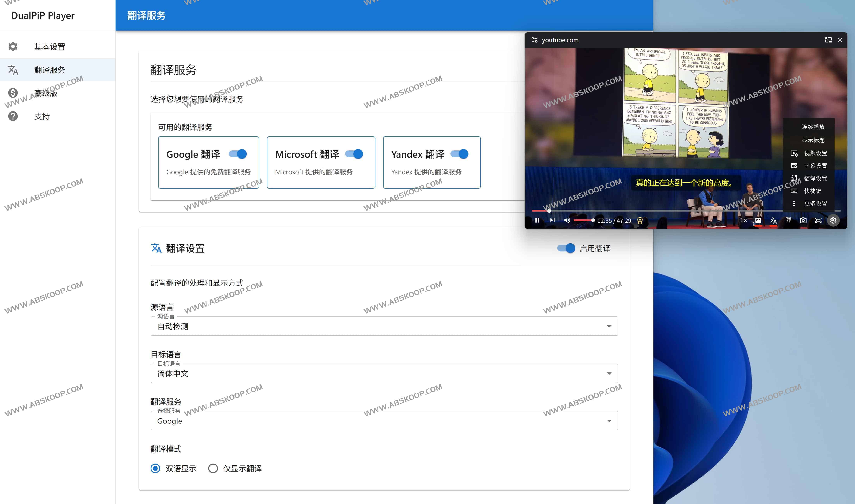
Task: Skip to the next video
Action: point(552,220)
